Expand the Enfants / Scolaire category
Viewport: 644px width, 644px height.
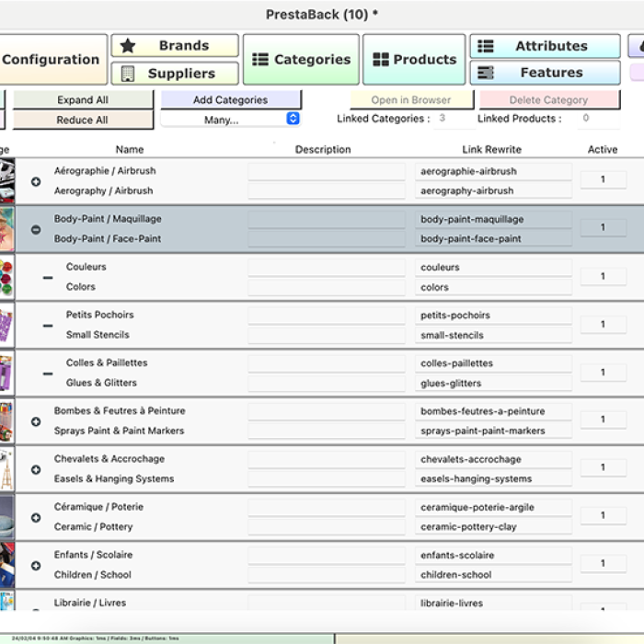tap(36, 566)
